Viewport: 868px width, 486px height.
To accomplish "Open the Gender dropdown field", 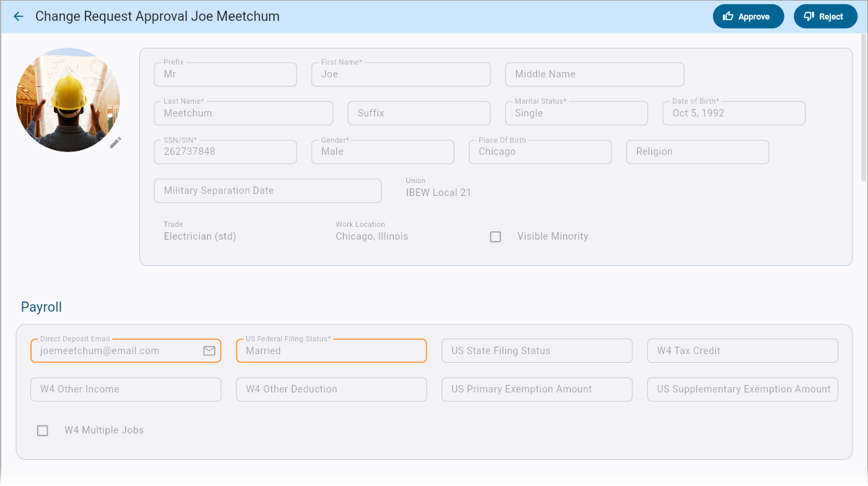I will point(382,152).
